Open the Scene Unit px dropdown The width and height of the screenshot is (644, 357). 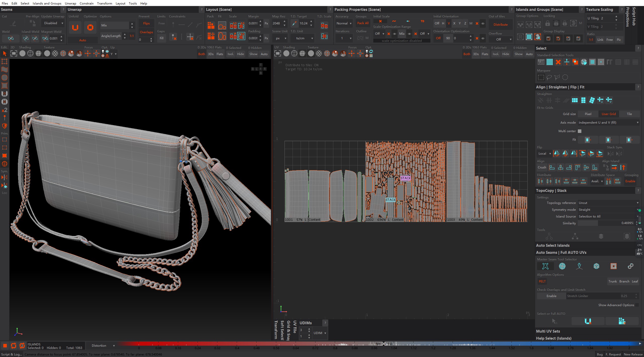pos(281,39)
